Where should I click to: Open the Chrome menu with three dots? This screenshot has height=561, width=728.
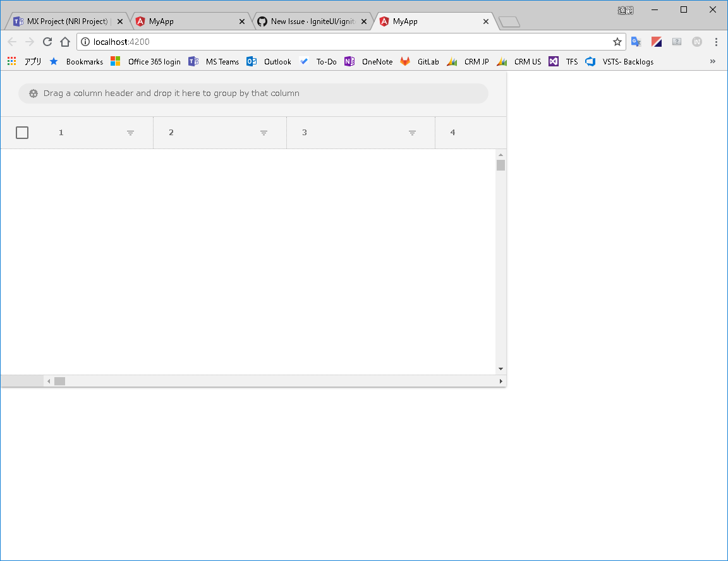coord(716,41)
